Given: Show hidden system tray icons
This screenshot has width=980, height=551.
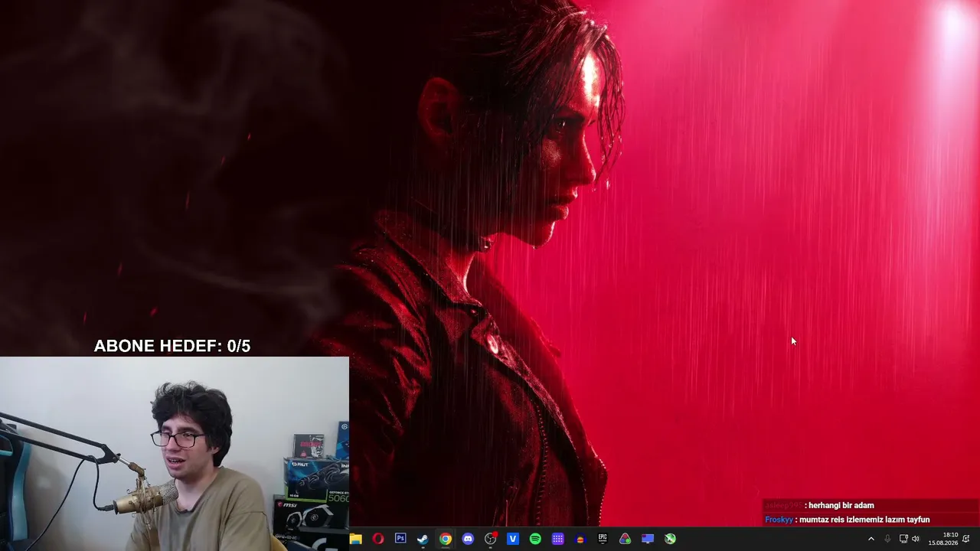Looking at the screenshot, I should click(x=871, y=539).
